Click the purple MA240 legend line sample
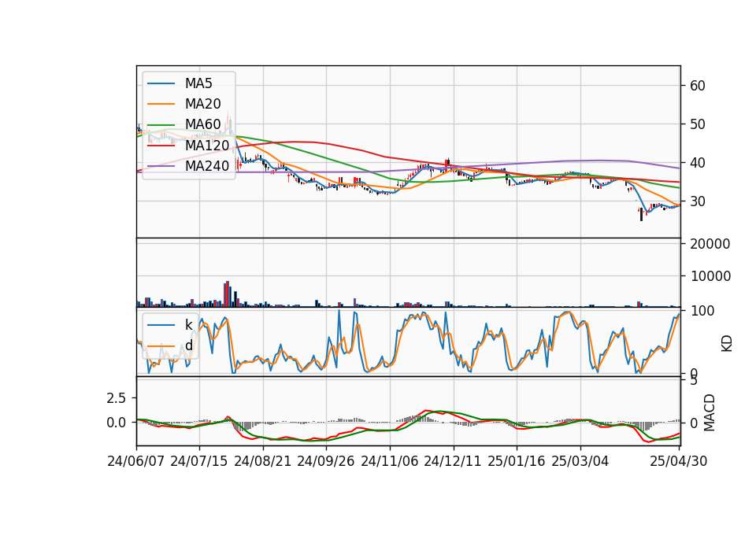Viewport: 756px width, 543px height. click(x=161, y=166)
